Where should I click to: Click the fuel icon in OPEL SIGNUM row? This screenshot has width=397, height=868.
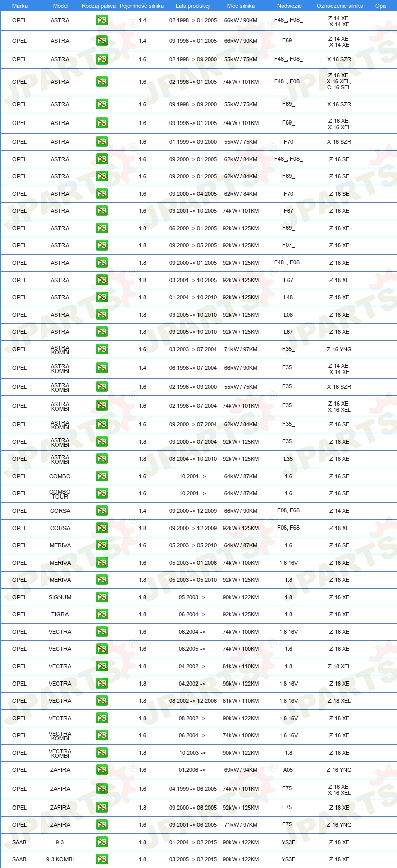102,597
